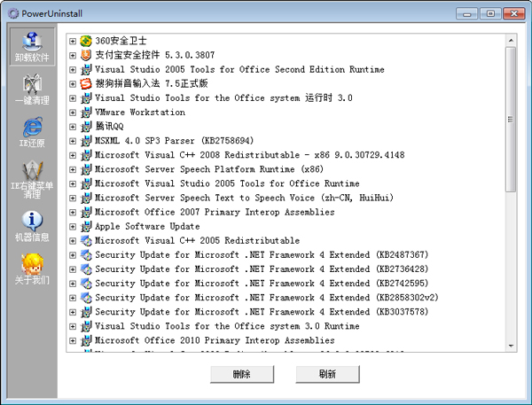The width and height of the screenshot is (532, 405).
Task: Expand the 支付宝安全控件 5.3.0.3807 node
Action: coord(73,55)
